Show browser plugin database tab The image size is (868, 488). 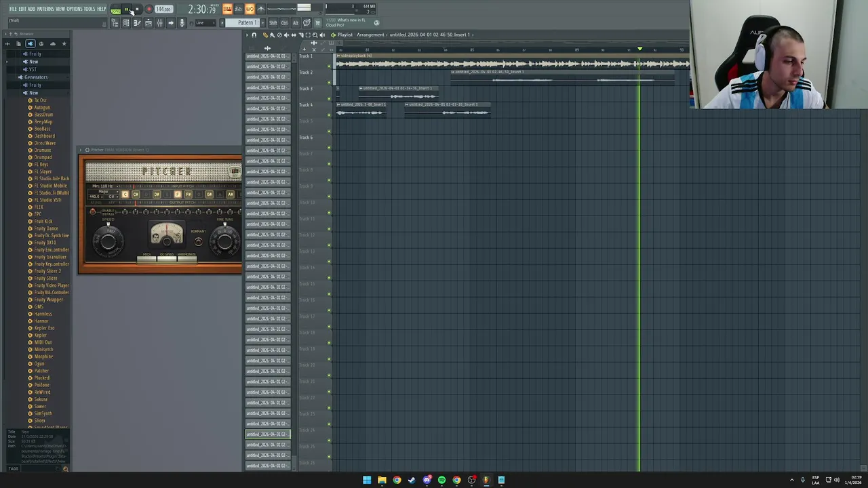[31, 44]
